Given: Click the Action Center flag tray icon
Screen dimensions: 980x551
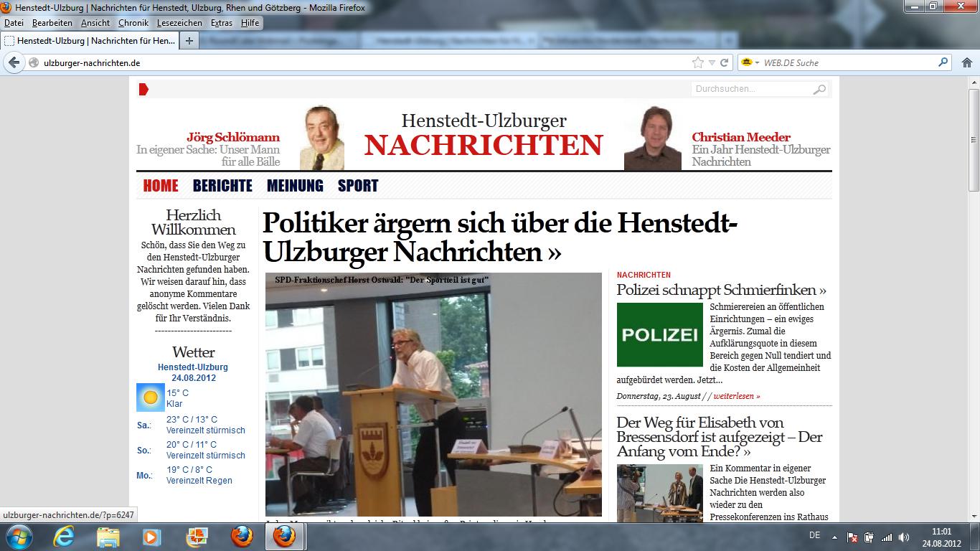Looking at the screenshot, I should (853, 537).
